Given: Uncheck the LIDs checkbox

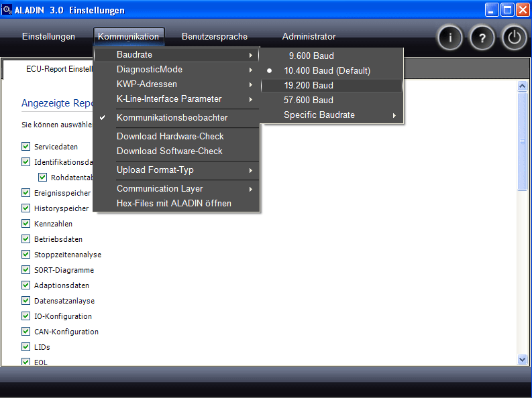Looking at the screenshot, I should click(25, 347).
